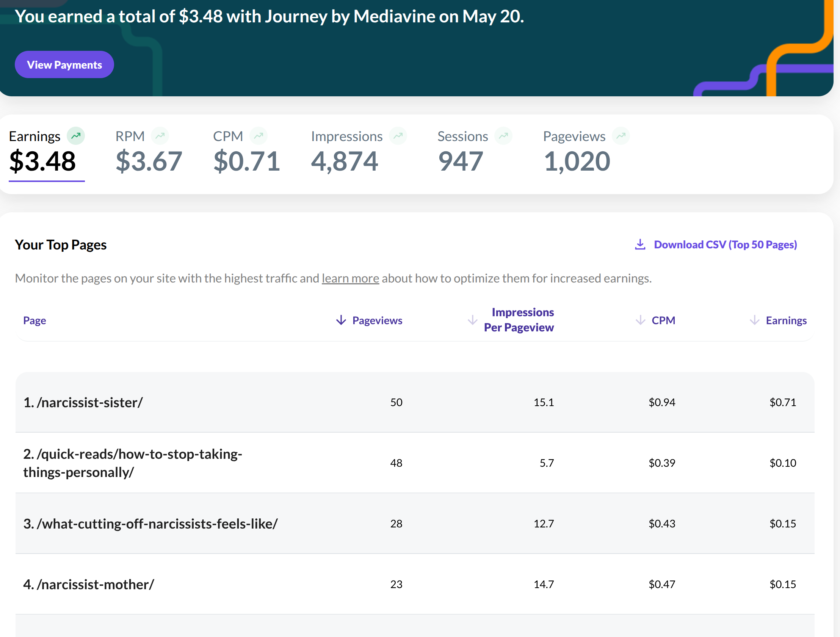
Task: Click Download CSV (Top 50 Pages) link
Action: point(725,245)
